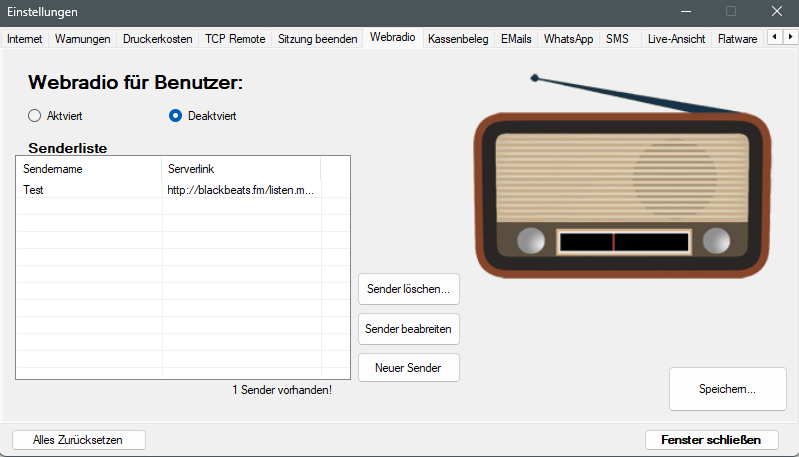Select the Test station row
The image size is (799, 457).
point(182,190)
